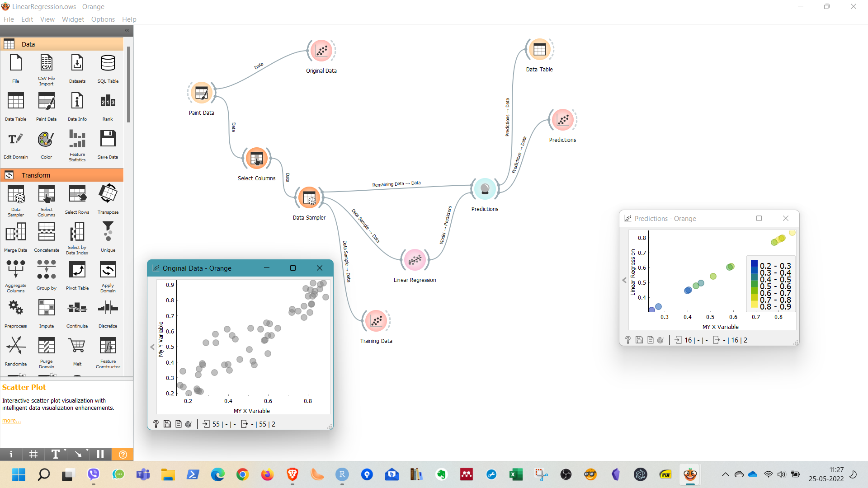Open the Options menu

point(103,19)
